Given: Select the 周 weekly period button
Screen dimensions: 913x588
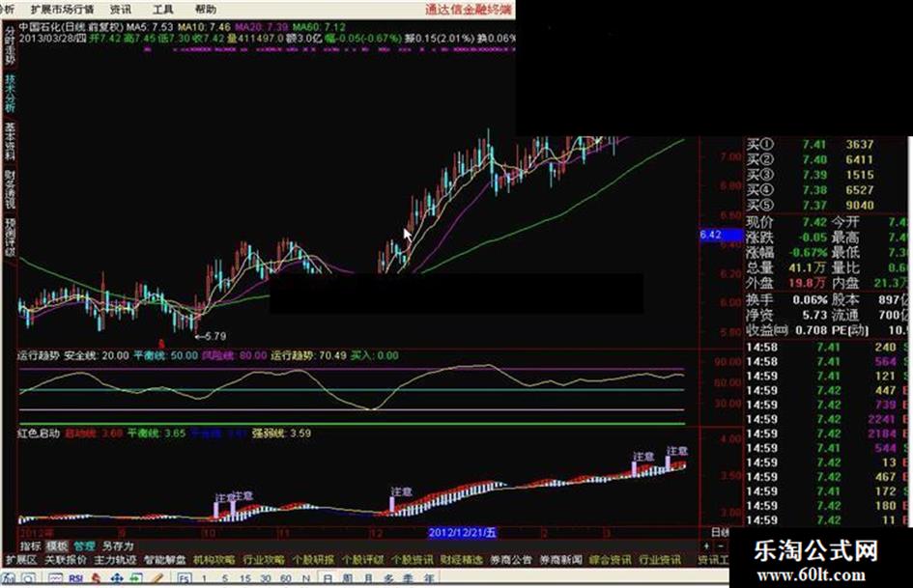Looking at the screenshot, I should (348, 578).
